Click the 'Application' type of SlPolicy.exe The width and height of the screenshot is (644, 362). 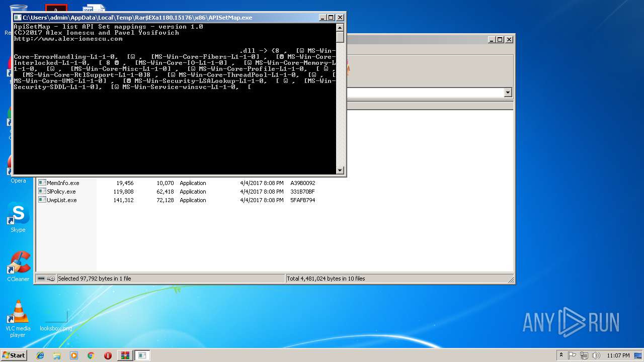click(193, 192)
